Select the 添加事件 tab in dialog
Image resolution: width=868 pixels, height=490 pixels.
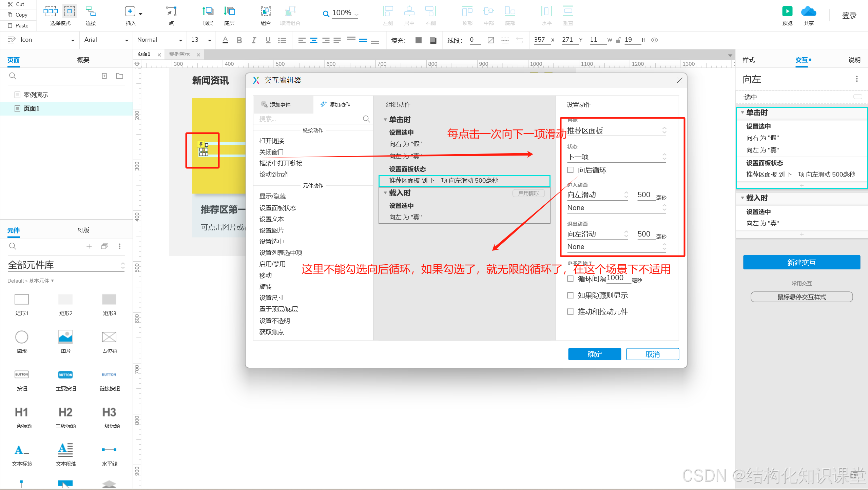click(283, 104)
